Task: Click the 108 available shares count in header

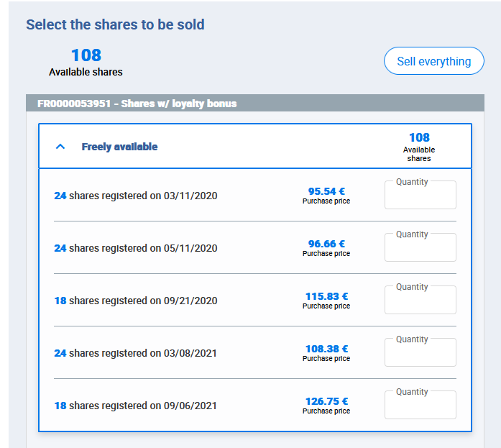Action: 419,138
